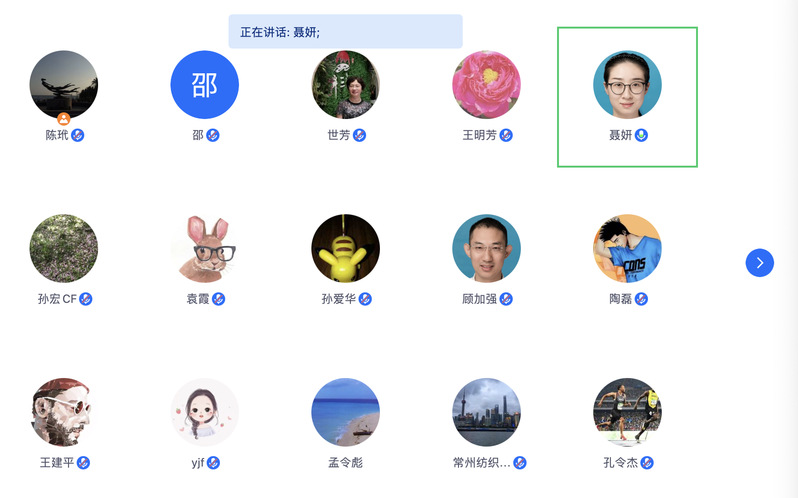
Task: Click the muted mic icon next to 袁霞
Action: pyautogui.click(x=218, y=299)
